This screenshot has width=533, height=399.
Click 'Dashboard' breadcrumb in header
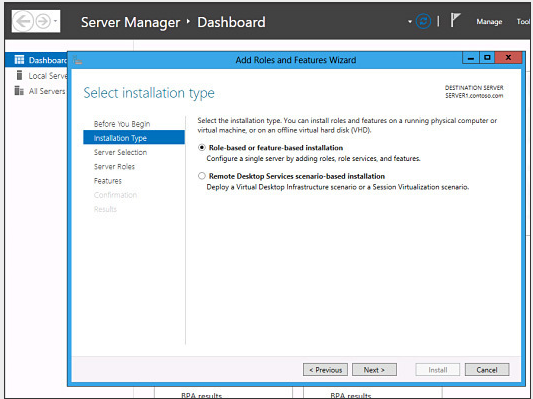point(231,22)
